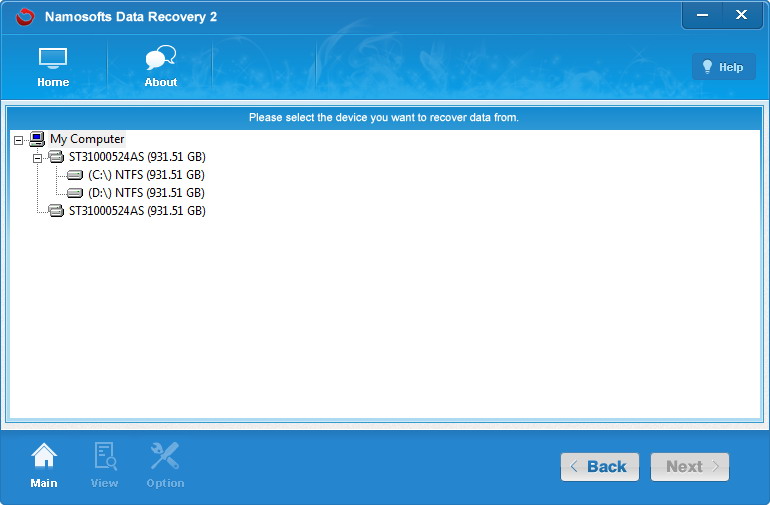
Task: Click the C: partition drive icon
Action: (75, 175)
